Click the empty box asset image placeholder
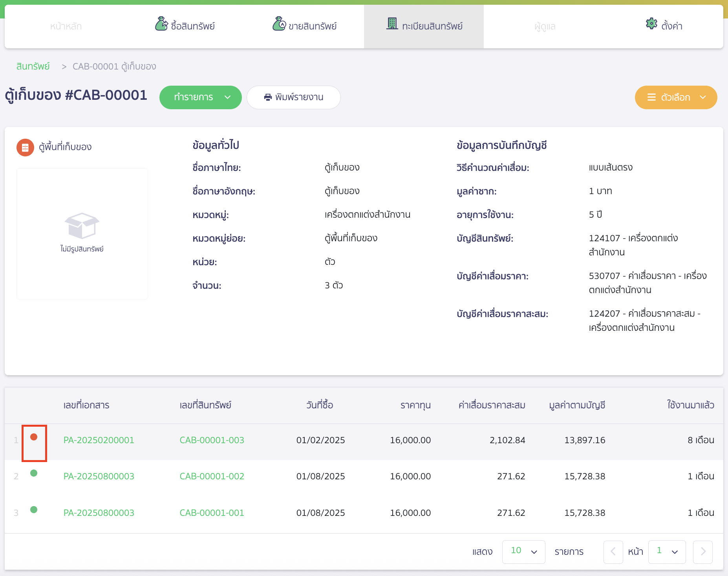 tap(82, 226)
